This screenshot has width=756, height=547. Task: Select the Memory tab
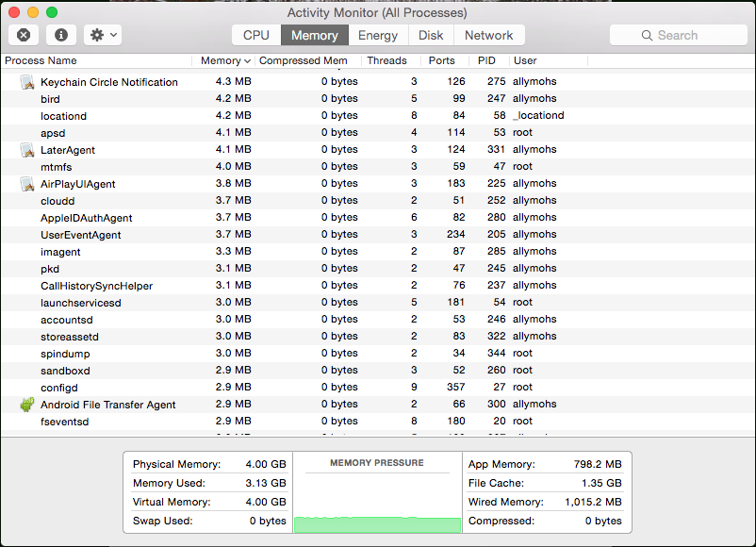(x=314, y=35)
